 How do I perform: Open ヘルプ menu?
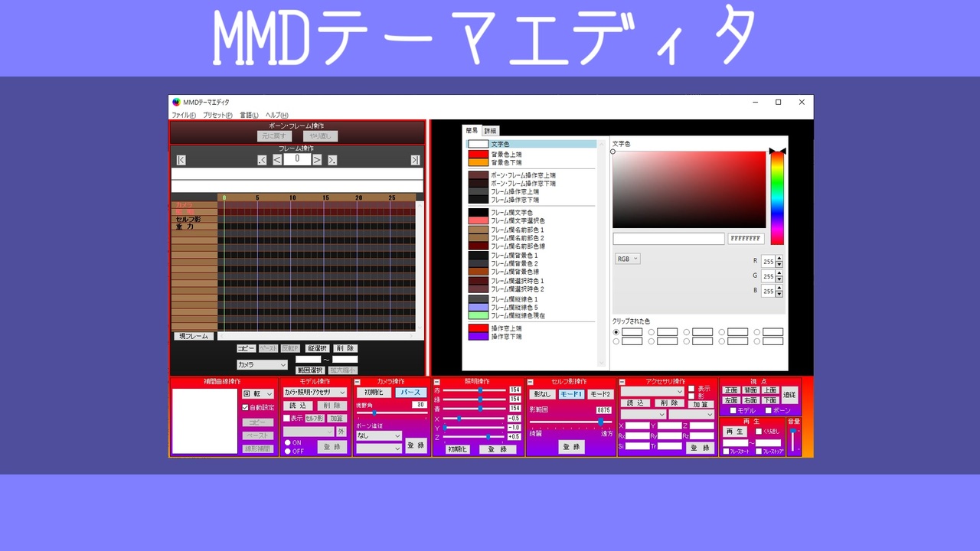tap(276, 115)
